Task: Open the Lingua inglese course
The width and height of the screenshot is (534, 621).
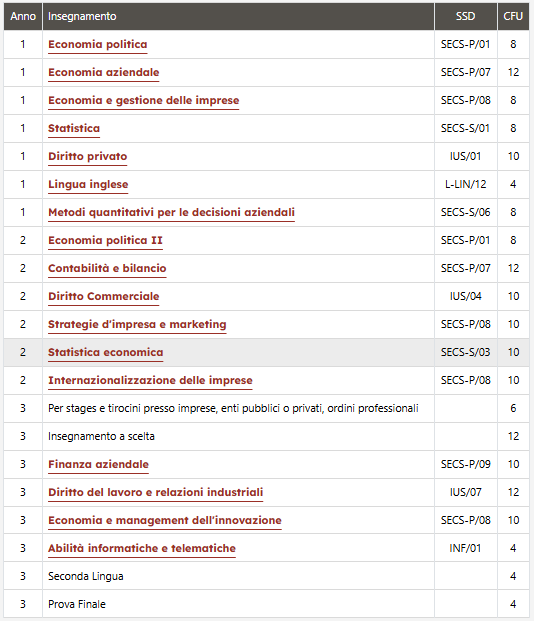Action: [88, 185]
